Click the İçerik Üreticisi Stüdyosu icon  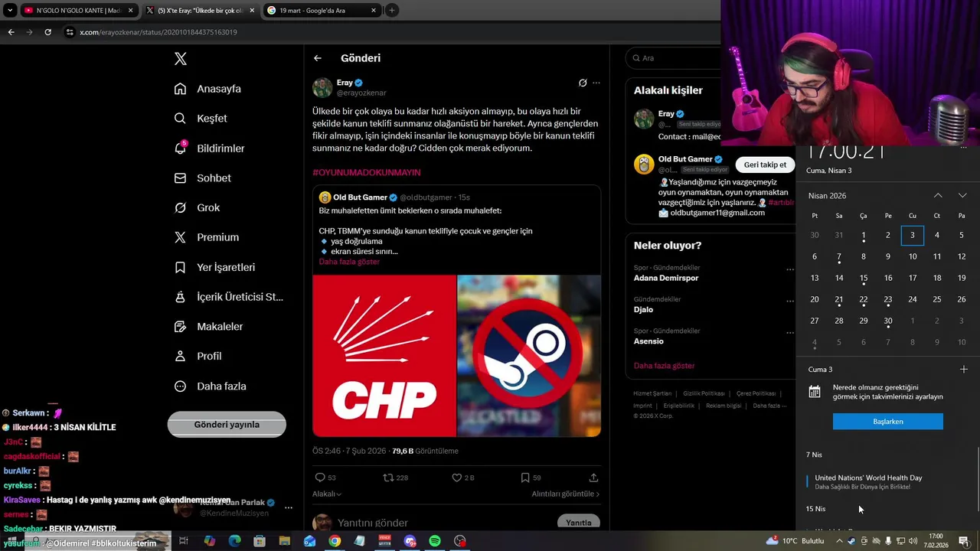point(180,297)
